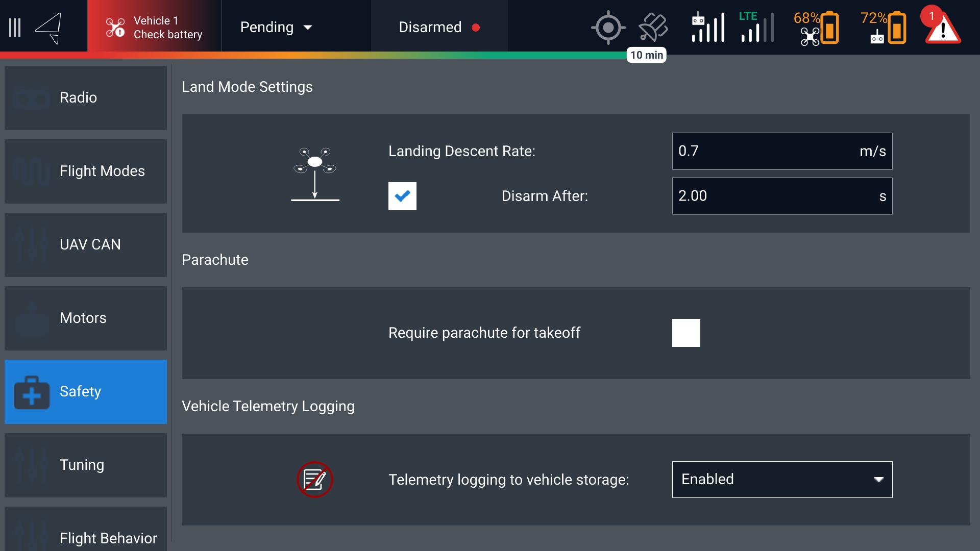Open the 72% remote controller battery indicator
The width and height of the screenshot is (980, 551).
point(884,28)
